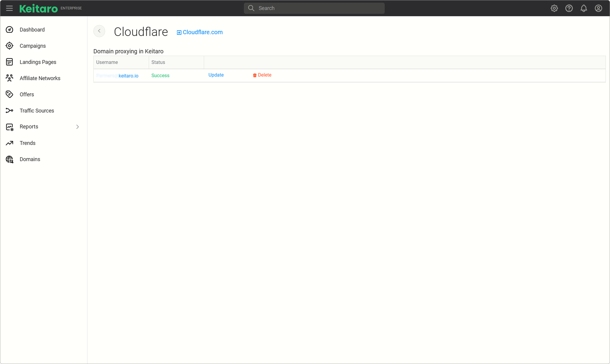Click the Domain proxying in Keitaro heading
Viewport: 610px width, 364px height.
(128, 51)
